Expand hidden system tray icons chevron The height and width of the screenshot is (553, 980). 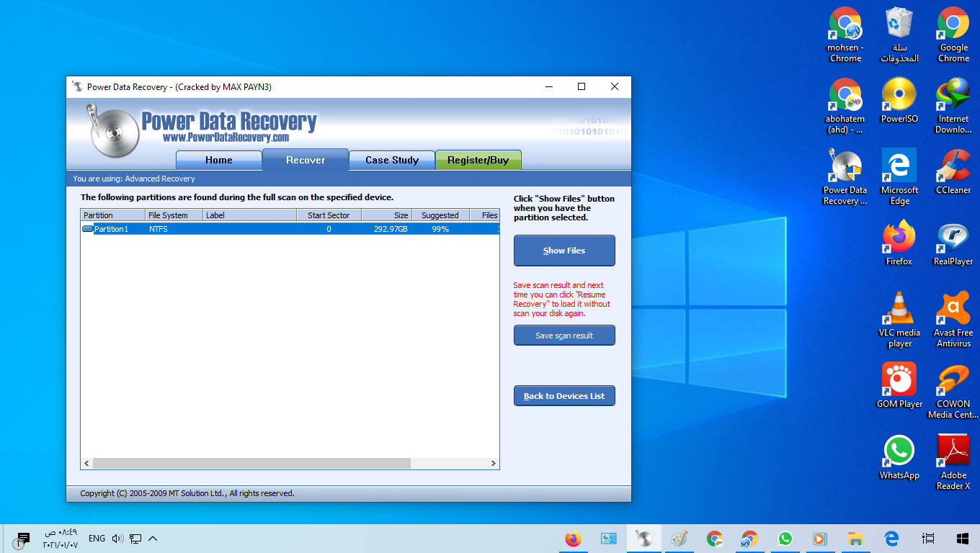pos(153,539)
